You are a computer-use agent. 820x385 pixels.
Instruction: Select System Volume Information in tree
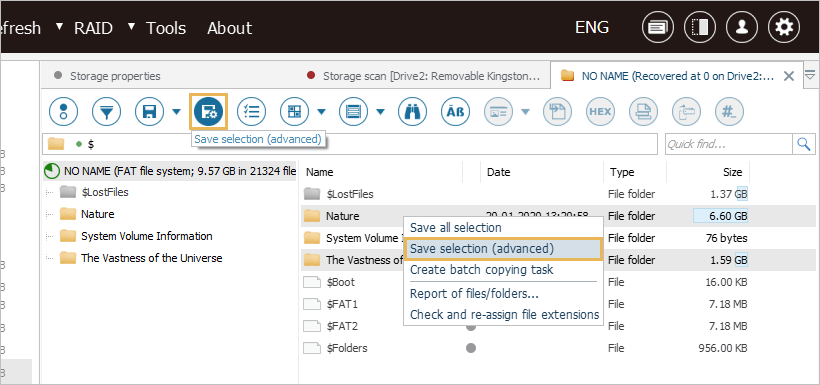click(146, 236)
